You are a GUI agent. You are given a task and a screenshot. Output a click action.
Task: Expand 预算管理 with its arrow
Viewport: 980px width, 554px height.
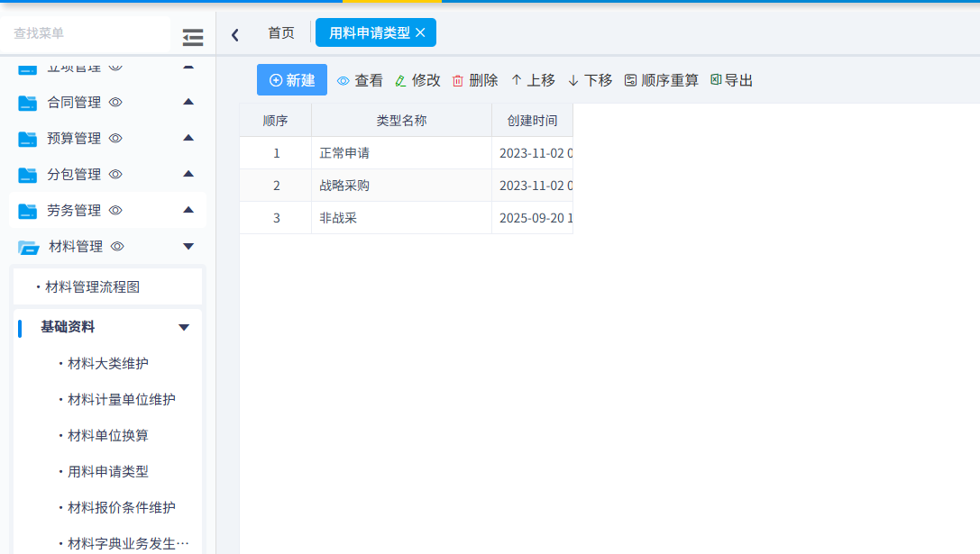[x=188, y=138]
